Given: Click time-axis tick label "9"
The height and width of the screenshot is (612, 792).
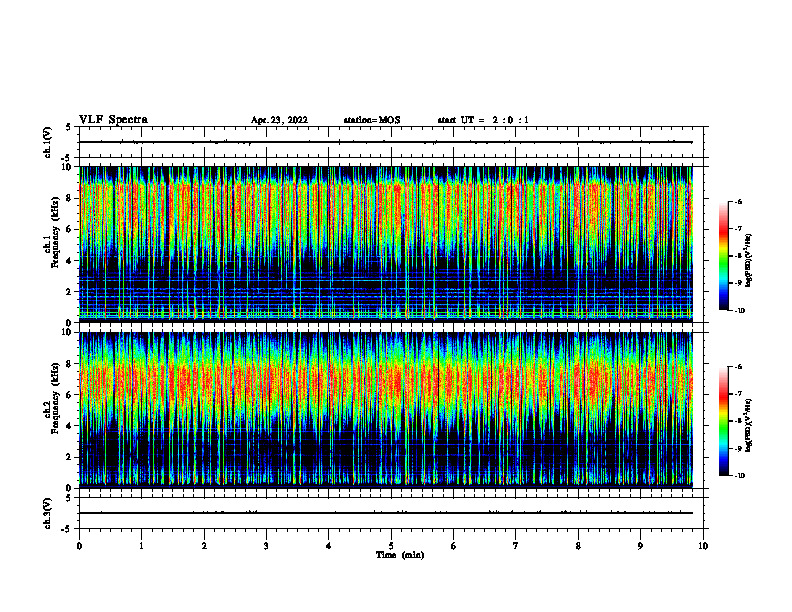Looking at the screenshot, I should [640, 546].
